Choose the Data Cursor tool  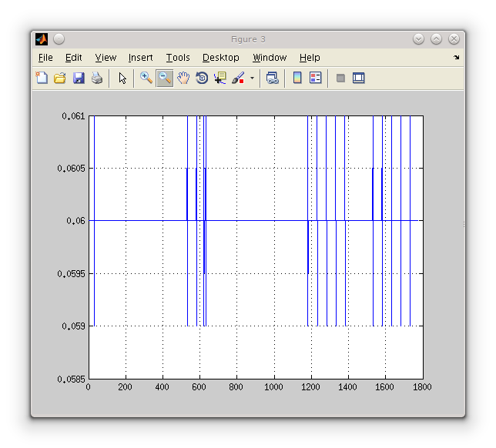[220, 78]
